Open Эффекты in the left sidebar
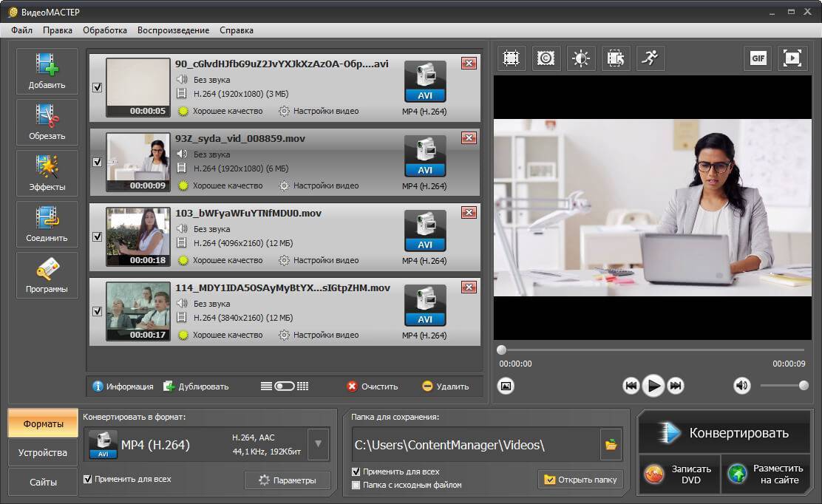 pos(47,174)
